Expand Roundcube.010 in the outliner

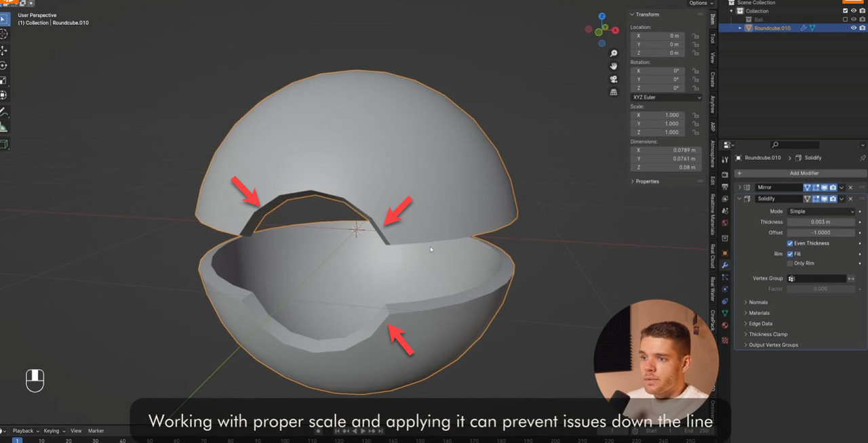tap(740, 28)
